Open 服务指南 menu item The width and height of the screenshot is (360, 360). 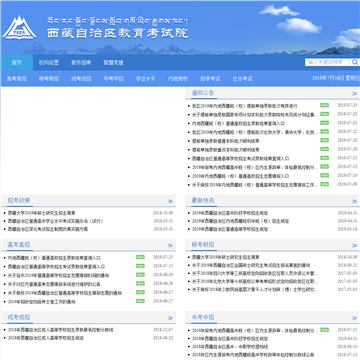81,62
